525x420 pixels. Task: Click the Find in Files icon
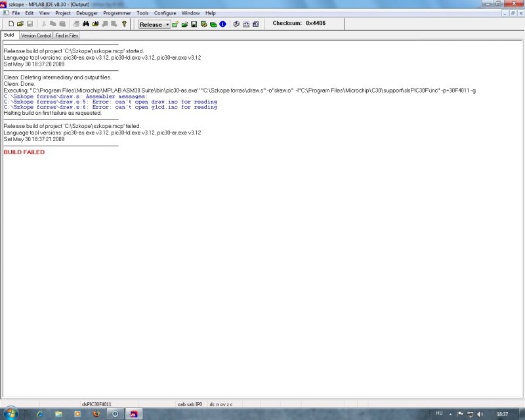95,24
